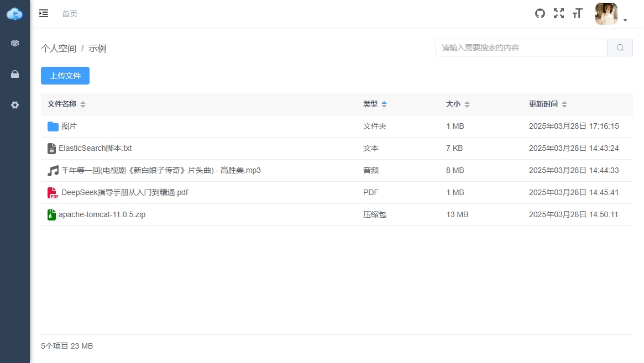The image size is (644, 363).
Task: Click the user avatar picture
Action: 606,14
